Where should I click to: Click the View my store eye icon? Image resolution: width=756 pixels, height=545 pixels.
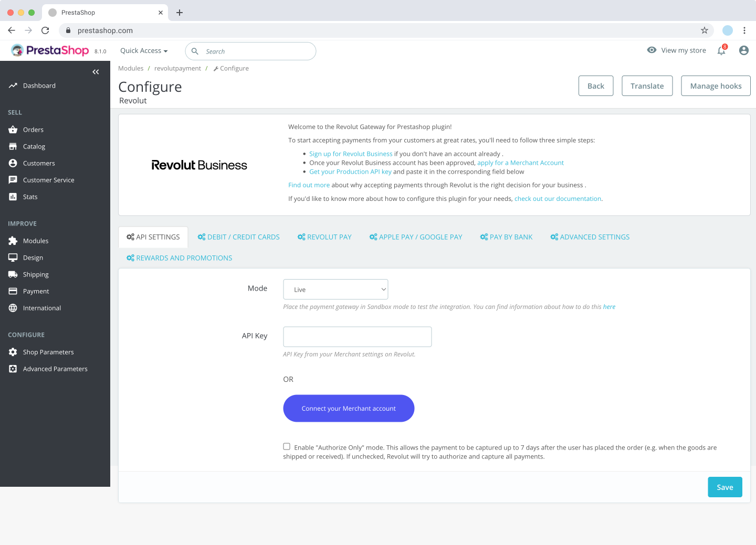[652, 50]
